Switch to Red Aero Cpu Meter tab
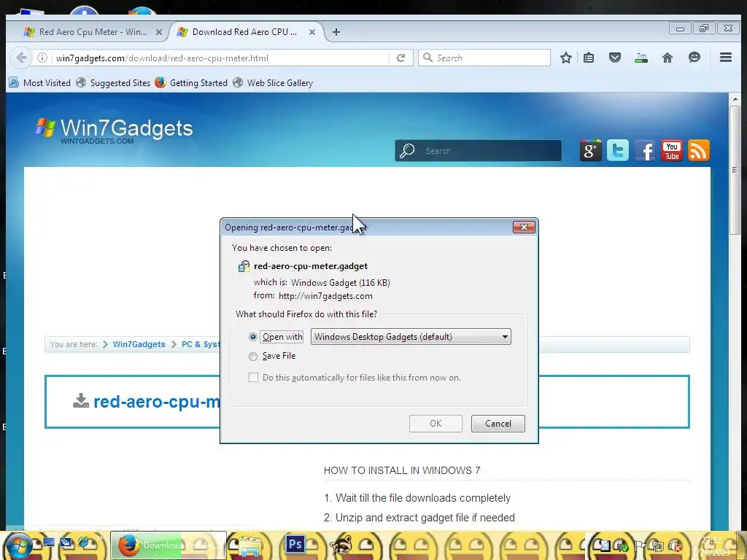Viewport: 747px width, 560px height. click(93, 32)
